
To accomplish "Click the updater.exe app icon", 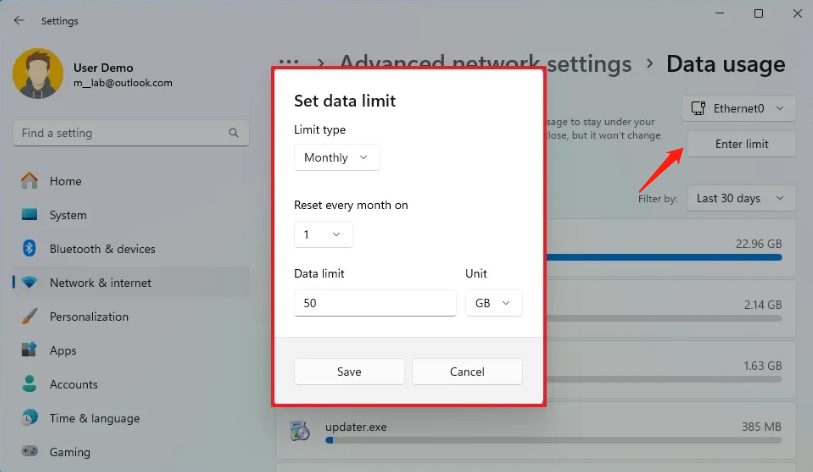I will (299, 430).
